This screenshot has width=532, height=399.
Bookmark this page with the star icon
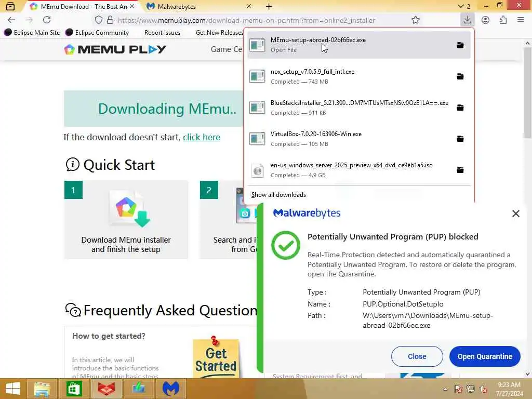pyautogui.click(x=416, y=20)
